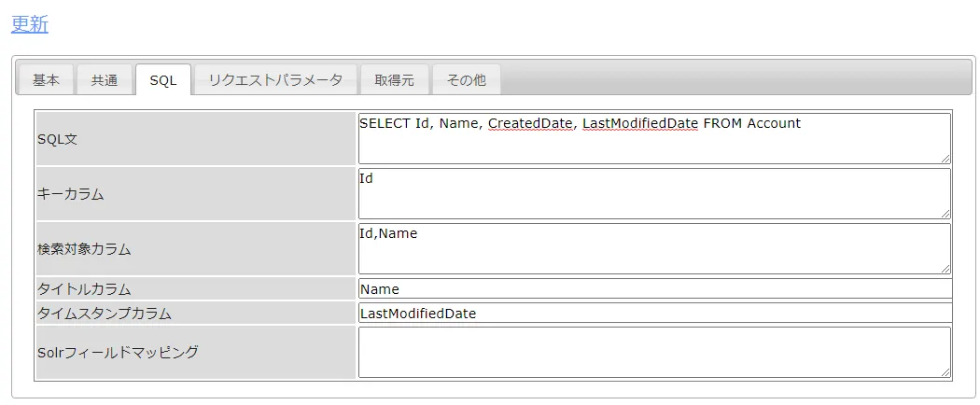Click the SQL文 textarea resize handle
Screen dimensions: 980x405
click(x=945, y=159)
